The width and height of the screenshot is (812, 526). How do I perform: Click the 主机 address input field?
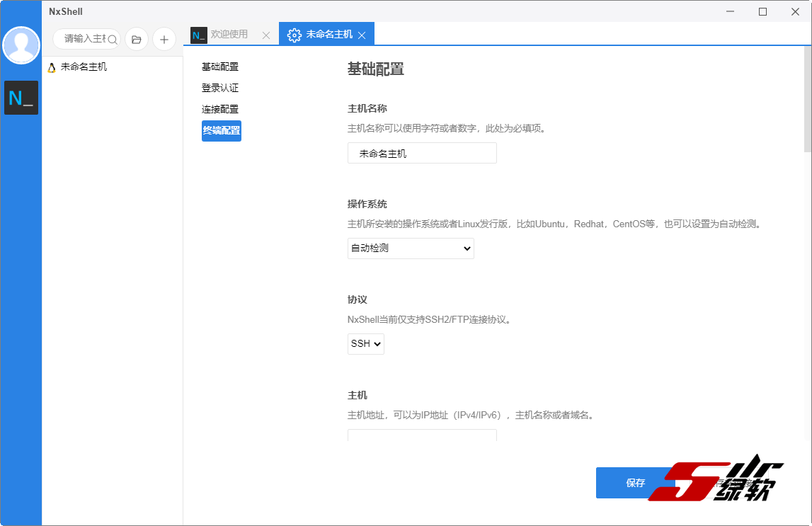pos(422,435)
